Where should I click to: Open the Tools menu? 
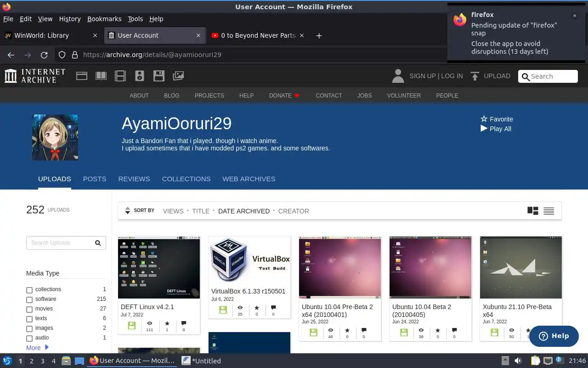(x=135, y=19)
